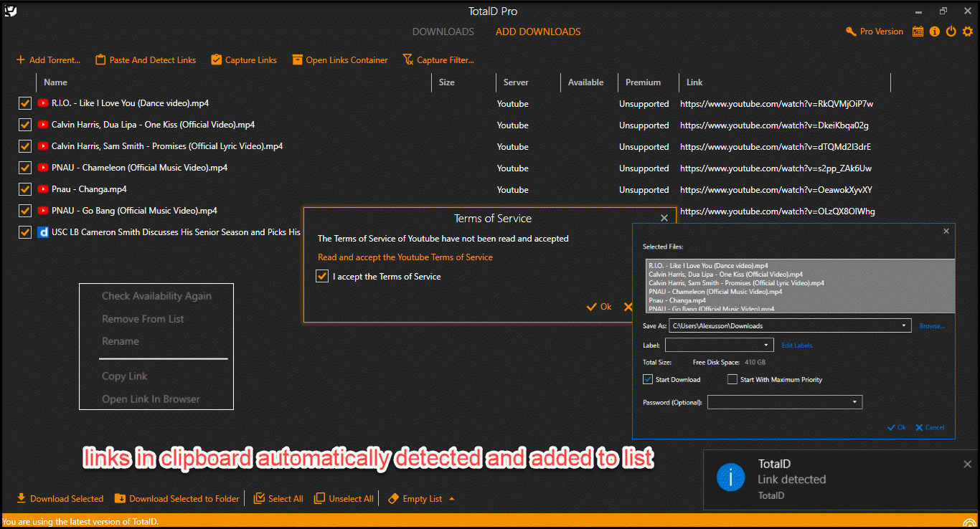Choose Remove From List in context menu
This screenshot has height=529, width=980.
[x=143, y=318]
